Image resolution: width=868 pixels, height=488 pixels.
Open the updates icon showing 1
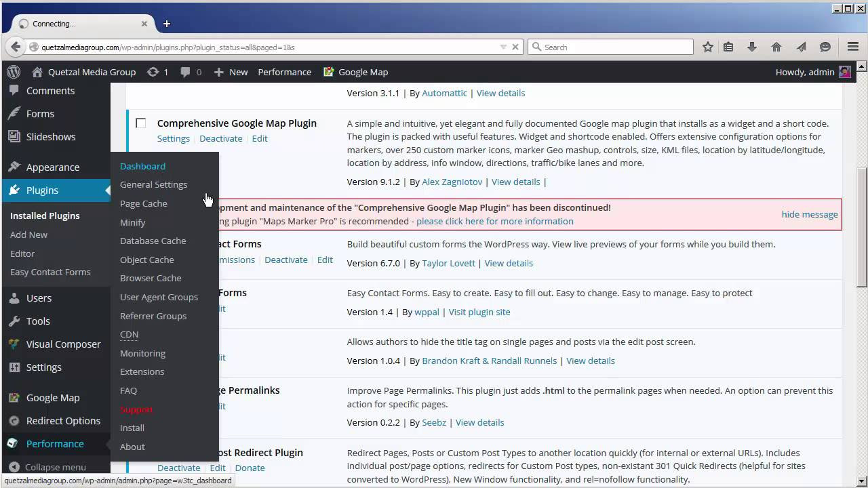click(x=157, y=72)
